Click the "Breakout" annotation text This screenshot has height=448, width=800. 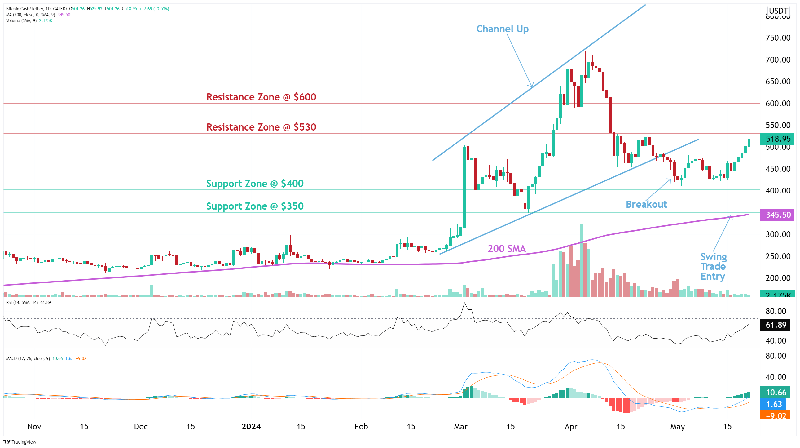point(646,204)
